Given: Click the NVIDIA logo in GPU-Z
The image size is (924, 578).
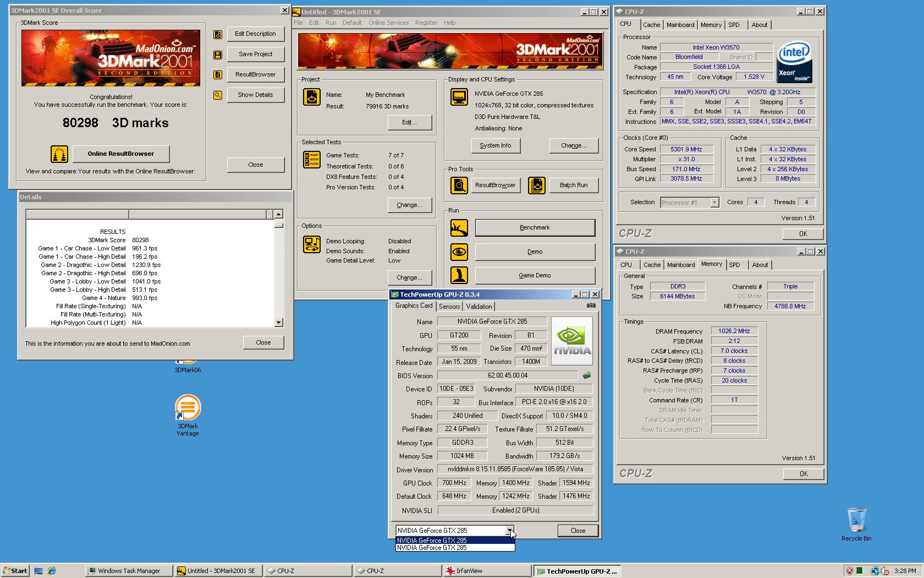Looking at the screenshot, I should tap(572, 341).
